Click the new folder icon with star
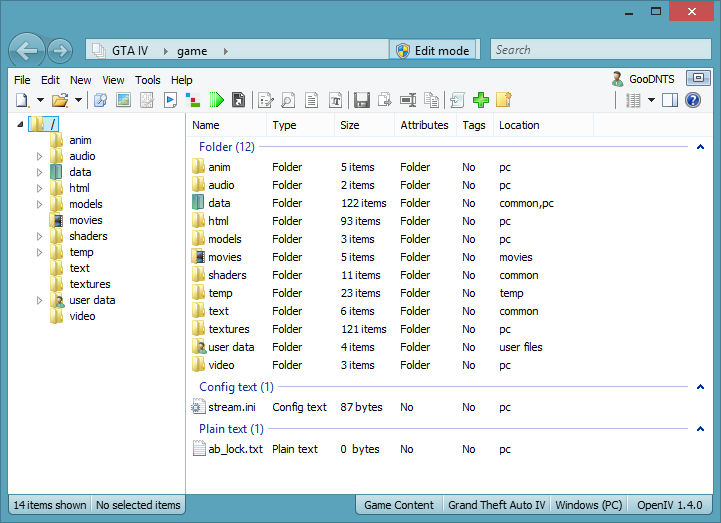 [x=504, y=100]
